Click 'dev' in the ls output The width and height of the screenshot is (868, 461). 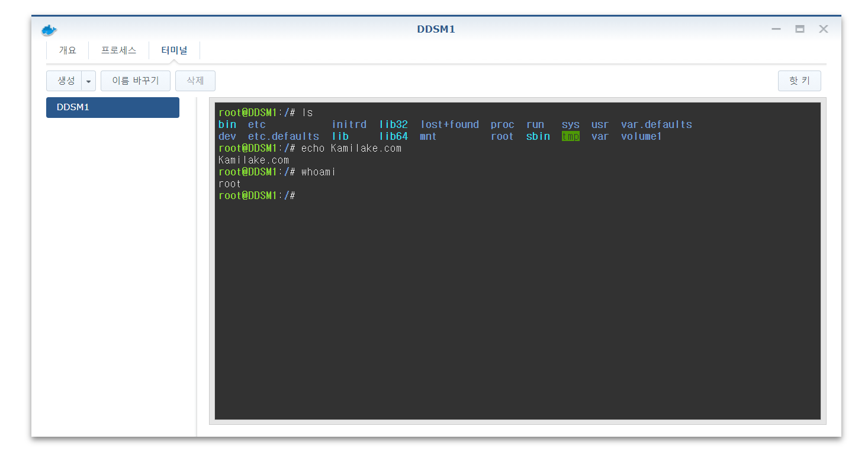click(x=227, y=136)
